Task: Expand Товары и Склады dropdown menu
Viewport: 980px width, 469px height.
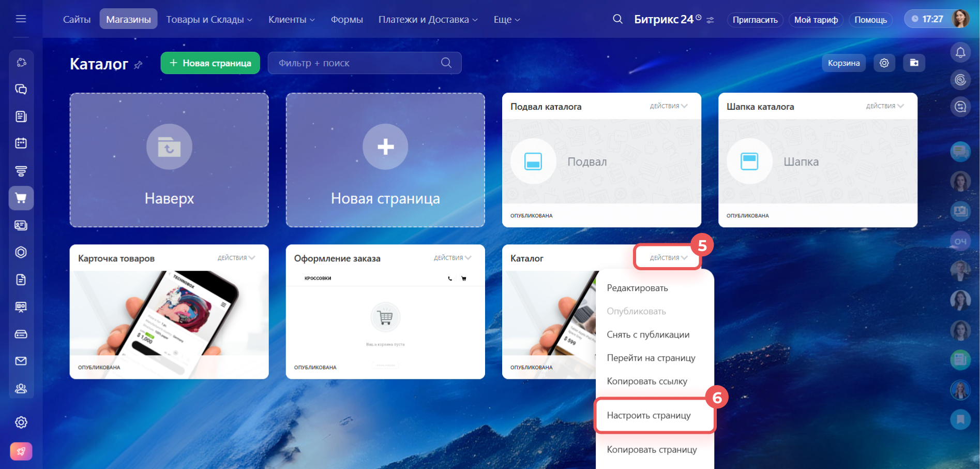Action: click(x=209, y=20)
